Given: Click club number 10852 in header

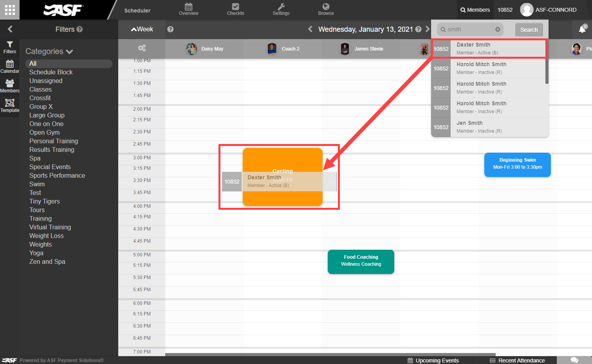Looking at the screenshot, I should 505,10.
